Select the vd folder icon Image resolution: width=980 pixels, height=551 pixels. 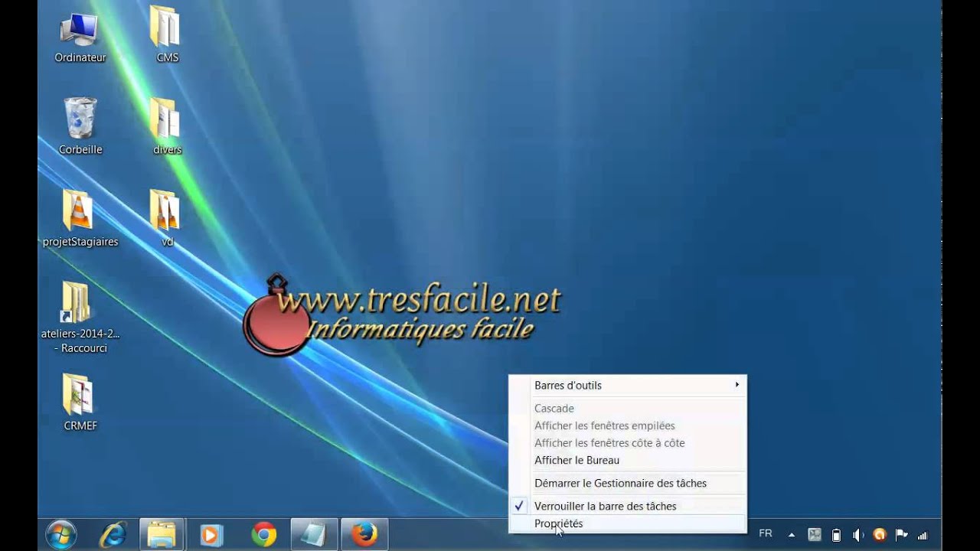[166, 218]
